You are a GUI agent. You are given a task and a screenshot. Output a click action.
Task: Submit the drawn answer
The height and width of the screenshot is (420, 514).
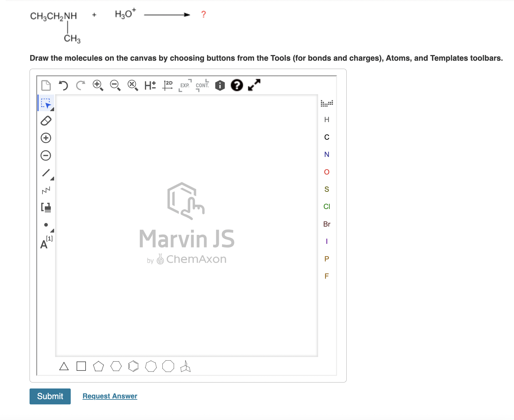(50, 396)
